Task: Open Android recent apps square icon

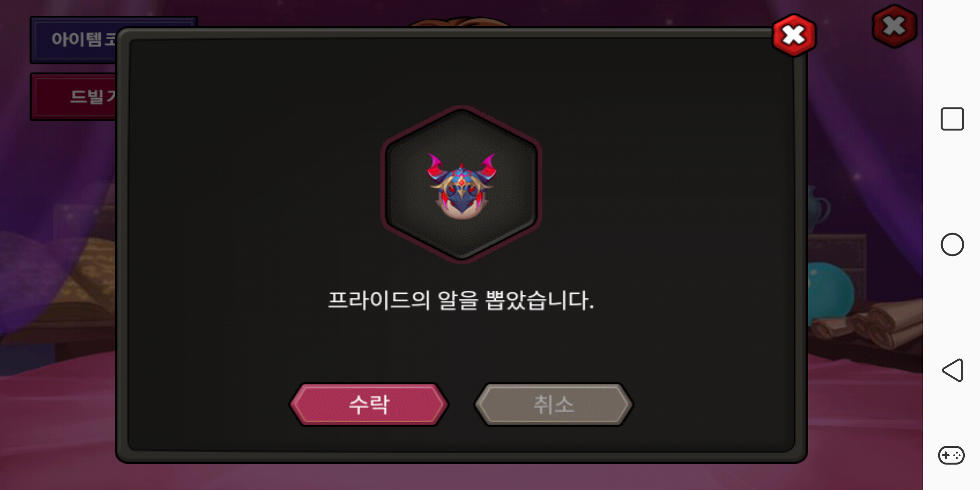Action: pos(952,119)
